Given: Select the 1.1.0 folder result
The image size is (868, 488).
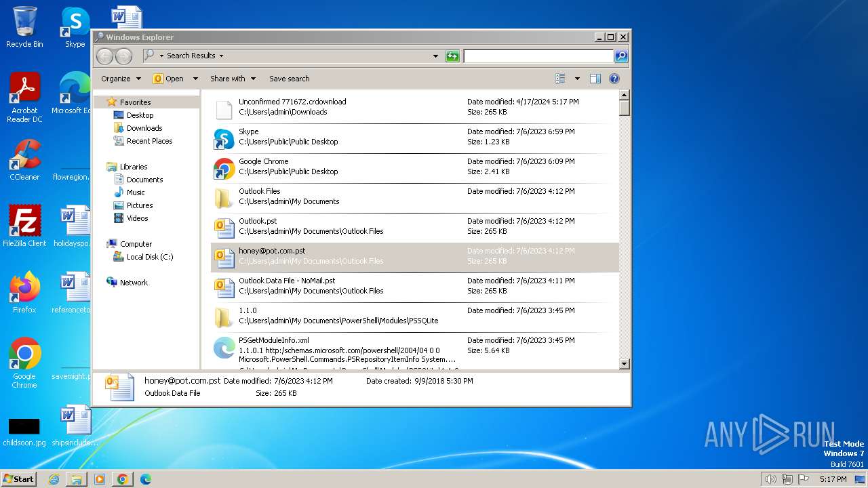Looking at the screenshot, I should (x=224, y=317).
